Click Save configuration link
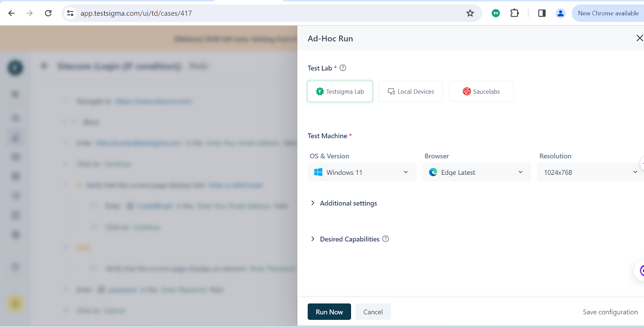This screenshot has width=644, height=327. [610, 312]
